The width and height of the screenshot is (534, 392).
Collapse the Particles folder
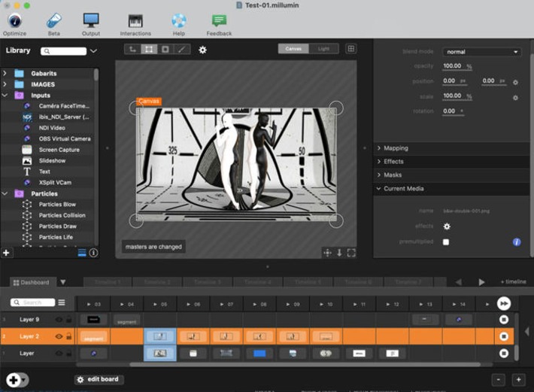pyautogui.click(x=5, y=193)
